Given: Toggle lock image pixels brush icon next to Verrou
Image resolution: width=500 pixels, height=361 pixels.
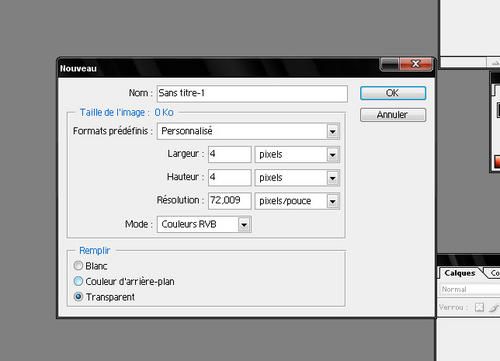Looking at the screenshot, I should click(493, 307).
